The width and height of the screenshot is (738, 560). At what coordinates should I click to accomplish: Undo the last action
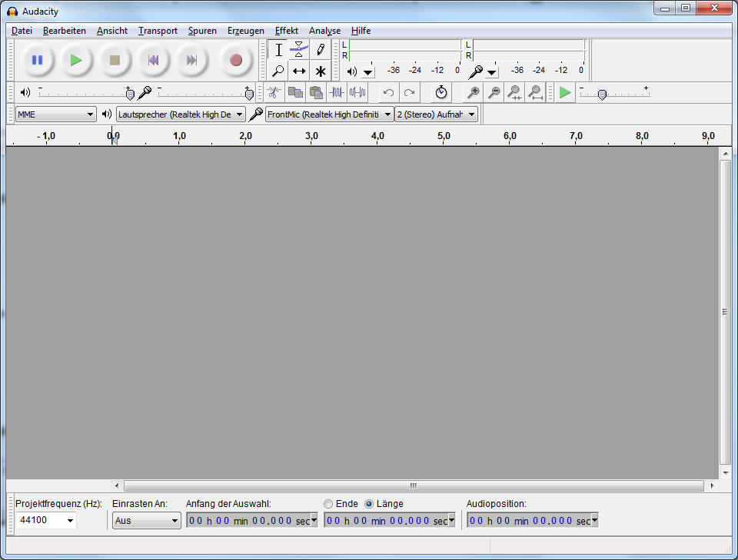(388, 92)
